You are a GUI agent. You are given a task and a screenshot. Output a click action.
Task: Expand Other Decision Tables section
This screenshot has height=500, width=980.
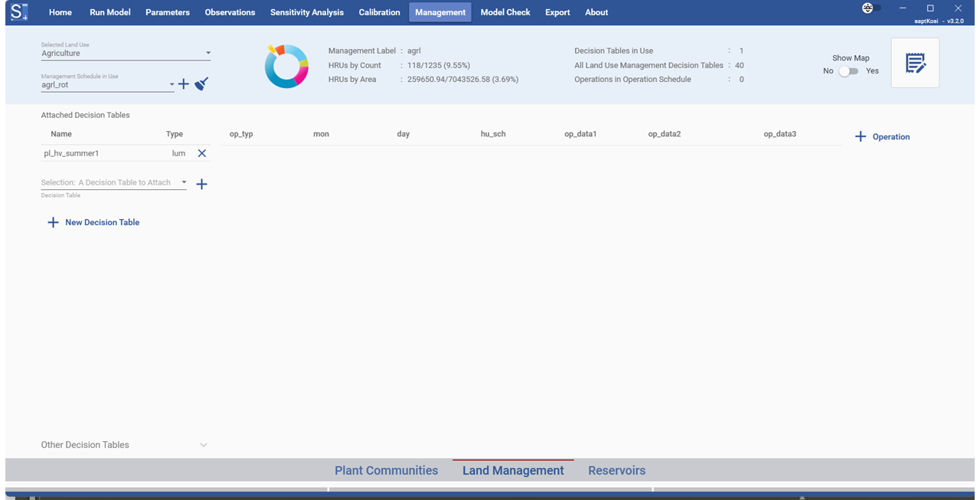pyautogui.click(x=203, y=445)
